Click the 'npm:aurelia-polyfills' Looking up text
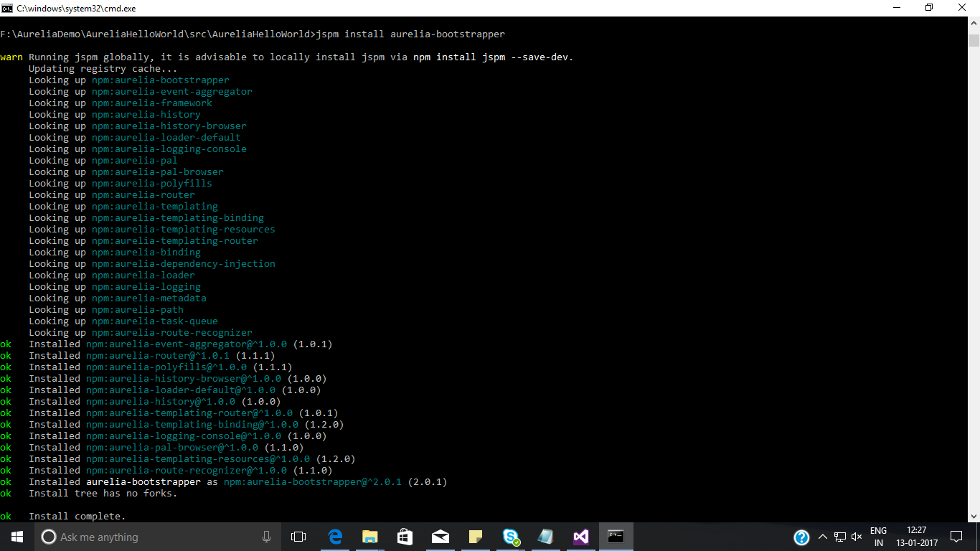The image size is (980, 551). click(x=152, y=184)
